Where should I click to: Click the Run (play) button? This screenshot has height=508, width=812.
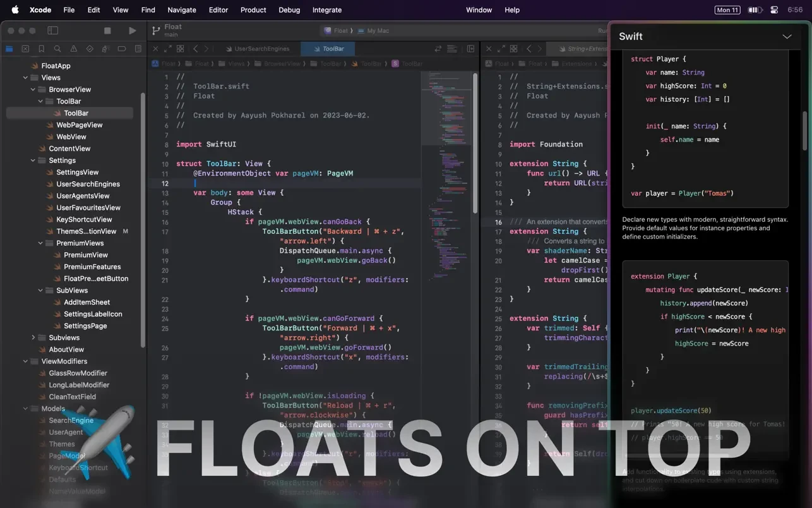click(x=132, y=30)
